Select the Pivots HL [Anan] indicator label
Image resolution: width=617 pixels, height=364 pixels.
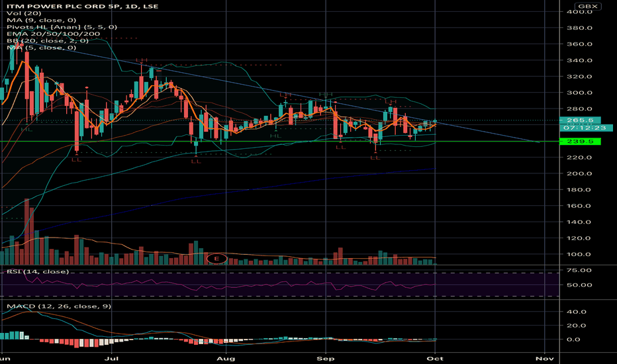tap(62, 27)
